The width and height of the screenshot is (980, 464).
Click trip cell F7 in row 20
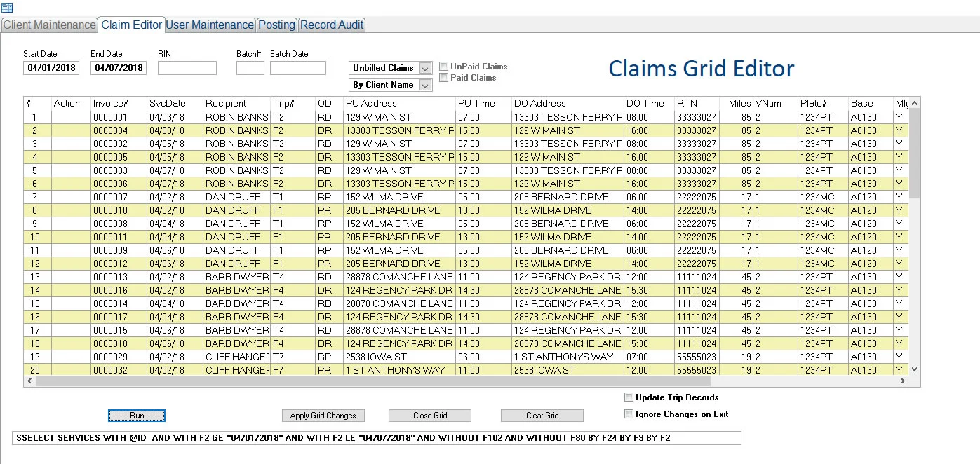[x=293, y=370]
